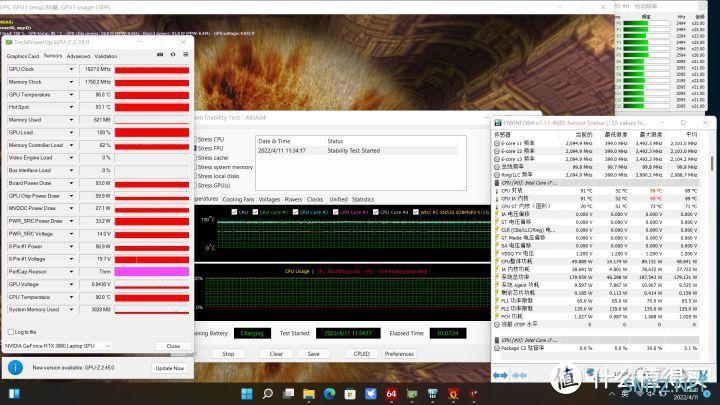720x405 pixels.
Task: Open the Statistics tab in AIDA64
Action: coord(363,199)
